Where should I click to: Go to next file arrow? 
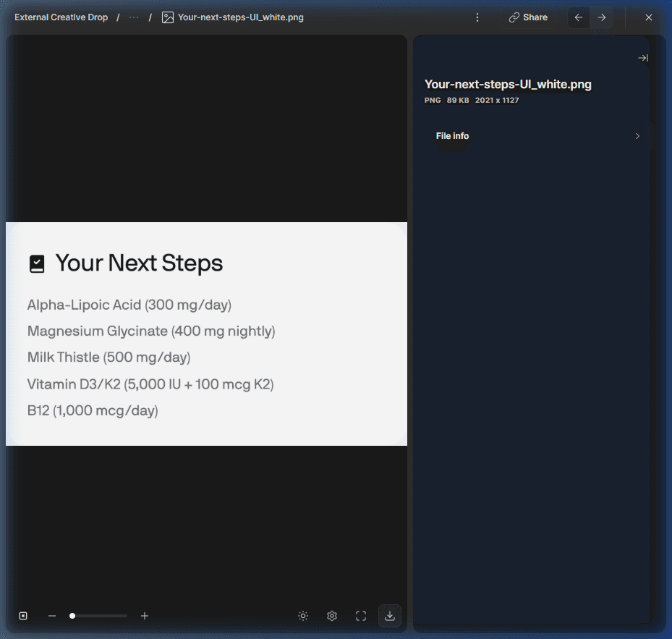tap(602, 17)
